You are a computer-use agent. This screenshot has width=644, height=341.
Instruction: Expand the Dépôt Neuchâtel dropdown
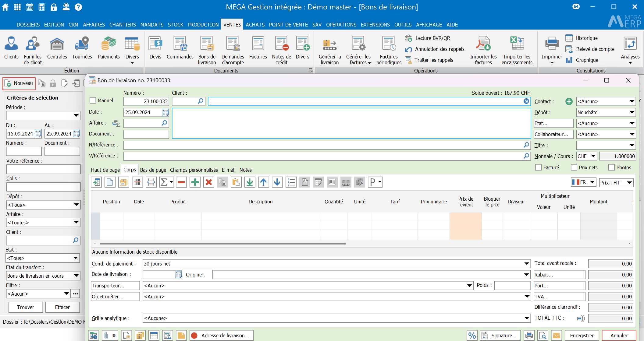coord(632,112)
